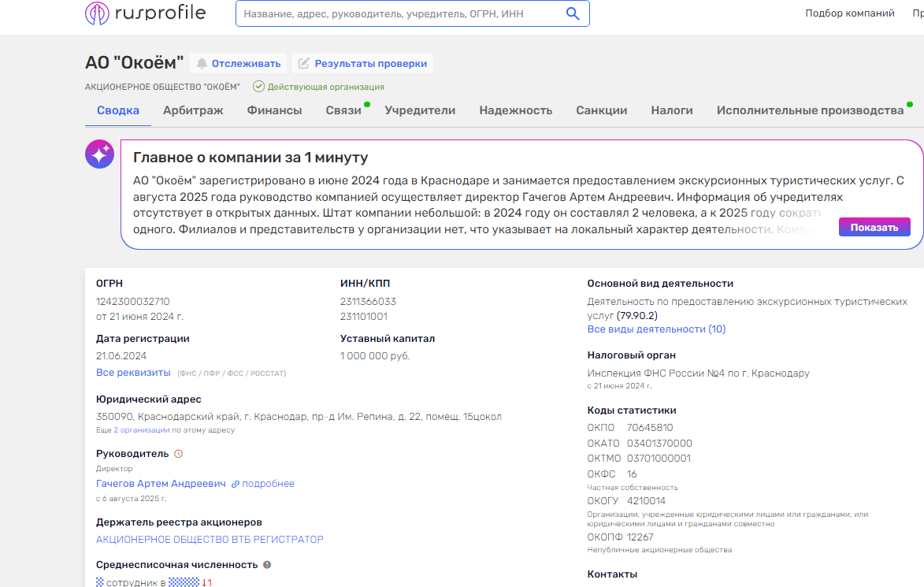Viewport: 924px width, 587px height.
Task: Click the magnifier search icon
Action: [x=573, y=13]
